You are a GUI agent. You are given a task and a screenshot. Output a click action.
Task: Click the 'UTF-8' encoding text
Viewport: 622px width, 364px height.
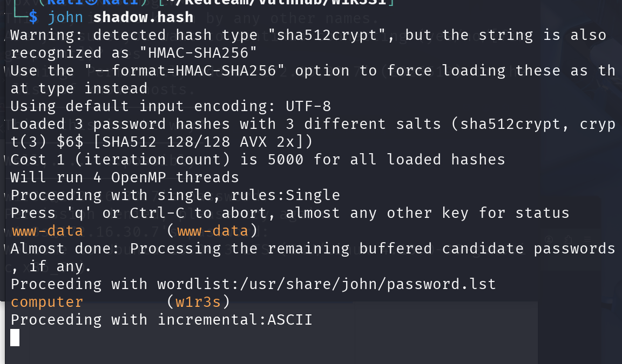308,106
